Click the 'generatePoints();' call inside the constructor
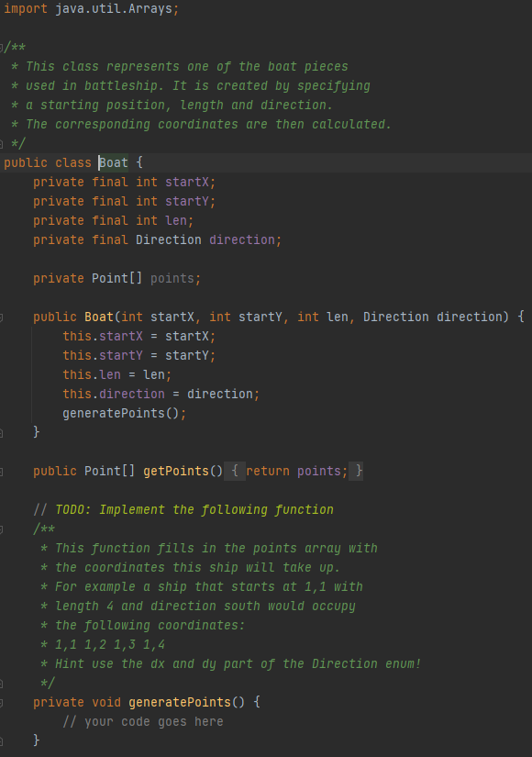 pos(125,413)
